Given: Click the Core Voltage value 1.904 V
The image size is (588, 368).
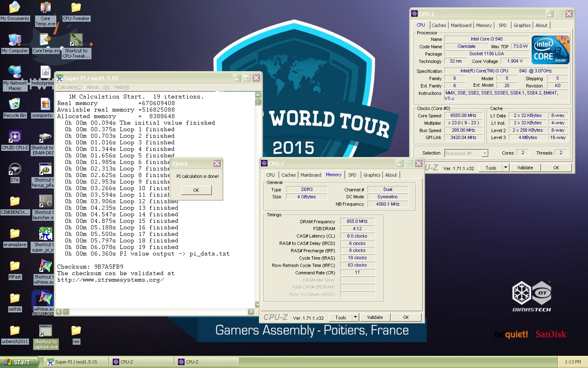Looking at the screenshot, I should coord(515,61).
